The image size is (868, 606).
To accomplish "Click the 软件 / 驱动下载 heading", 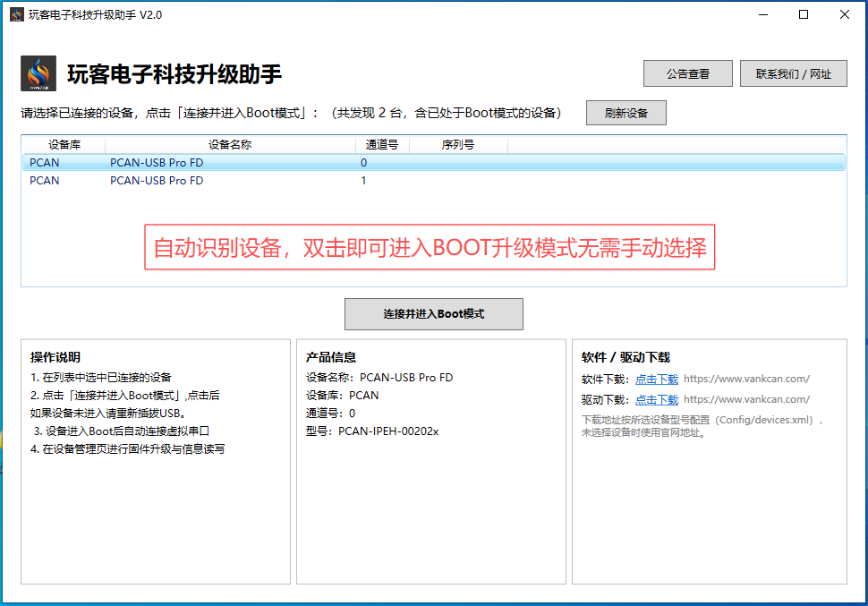I will coord(625,357).
